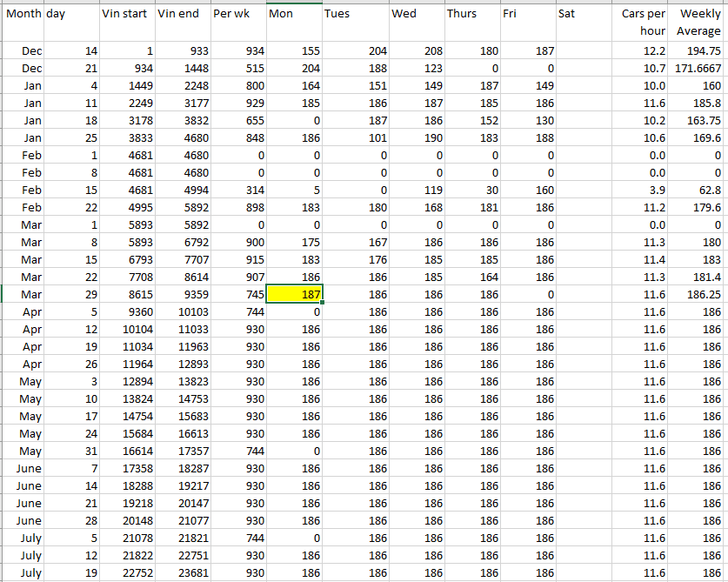
Task: Click the Mon column header cell
Action: tap(293, 15)
